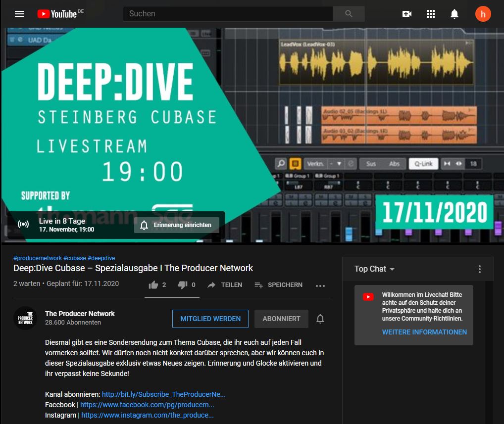Viewport: 504px width, 424px height.
Task: Click Speichern to save the video
Action: coord(278,284)
